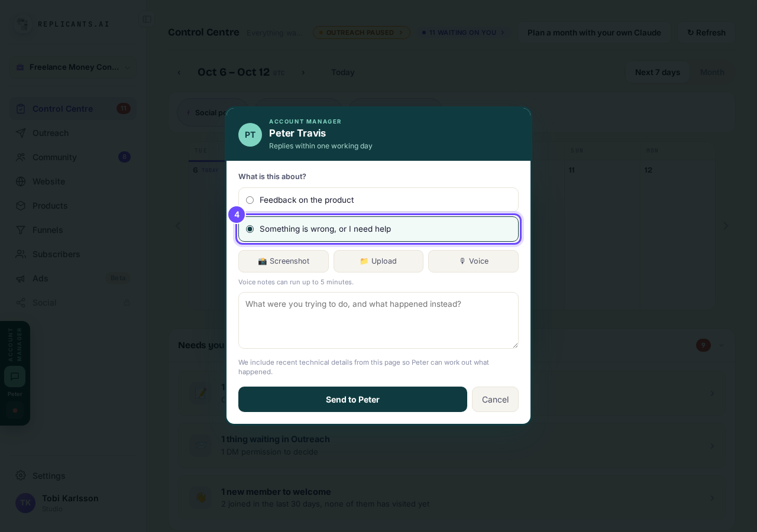Image resolution: width=757 pixels, height=532 pixels.
Task: Record a Voice note
Action: [473, 261]
